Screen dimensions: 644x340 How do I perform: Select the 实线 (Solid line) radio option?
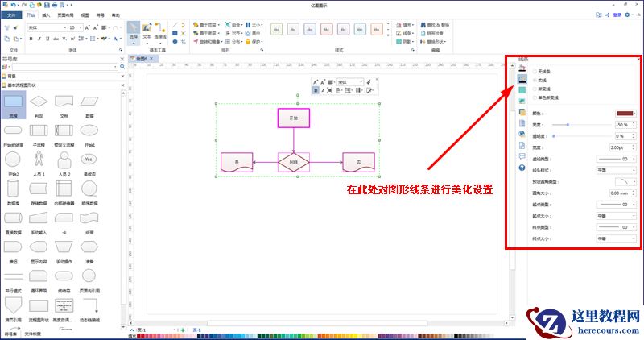[x=535, y=81]
